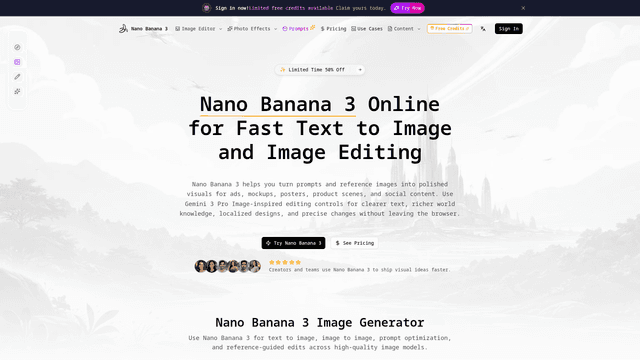Click the 'Creators and teams use Nano Banana 3' text

[359, 270]
